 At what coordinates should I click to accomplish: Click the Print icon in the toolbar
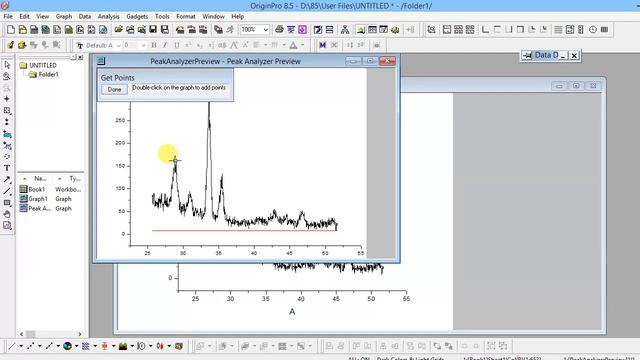279,29
